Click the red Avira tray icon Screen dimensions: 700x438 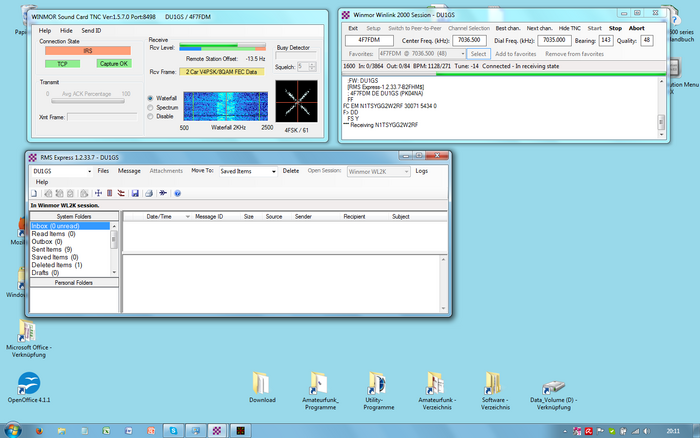[x=589, y=431]
